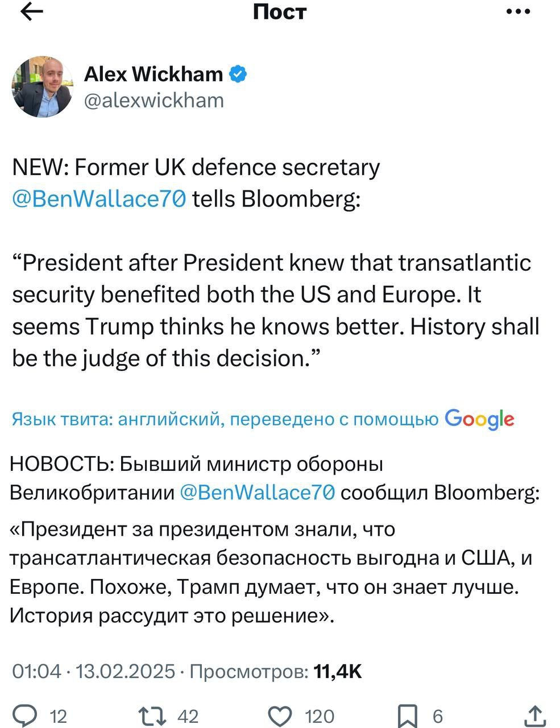Open Alex Wickham's profile picture

tap(42, 87)
